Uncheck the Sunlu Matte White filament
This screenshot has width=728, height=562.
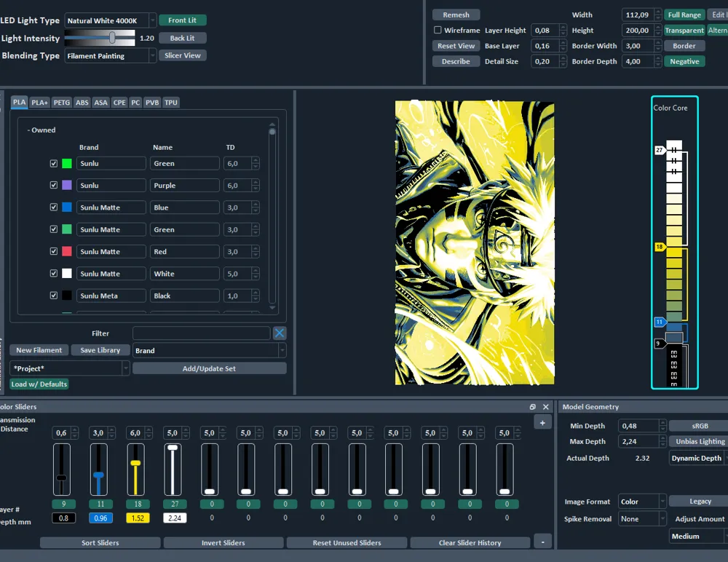click(54, 274)
